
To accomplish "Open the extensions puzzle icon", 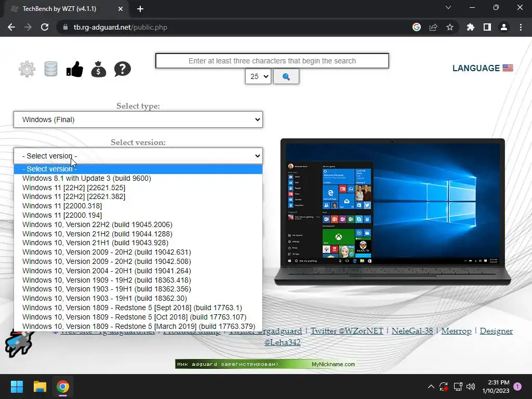I will 471,27.
